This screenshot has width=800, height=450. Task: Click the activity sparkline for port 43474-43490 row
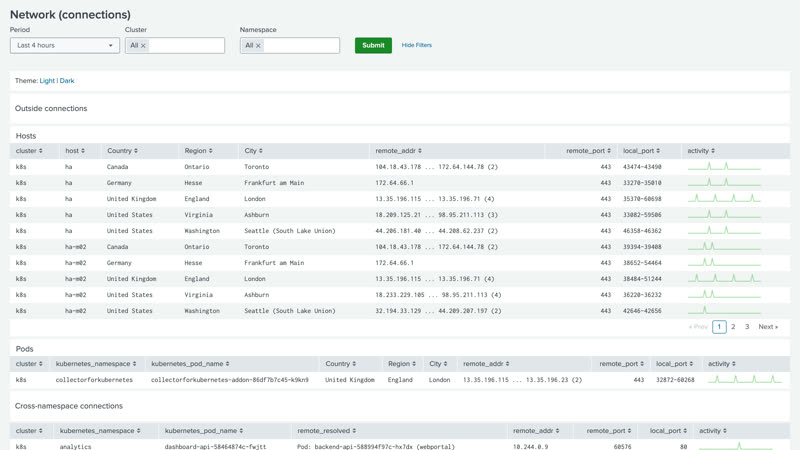click(724, 166)
